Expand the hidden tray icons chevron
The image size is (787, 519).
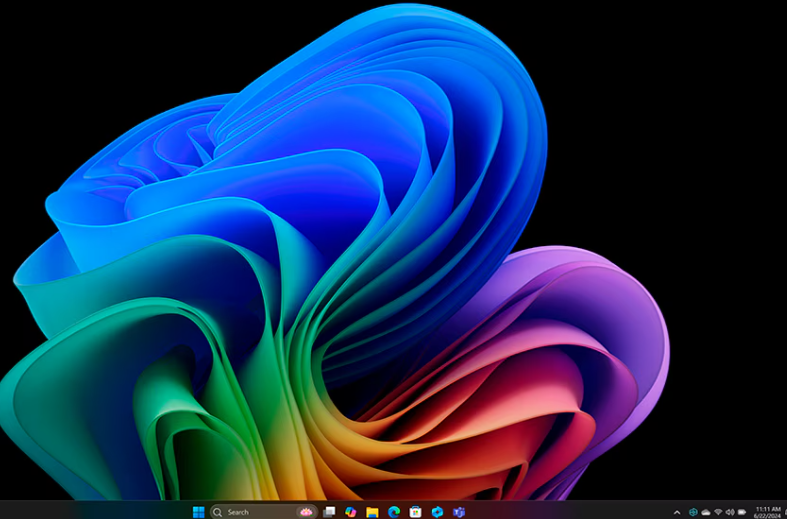[677, 512]
